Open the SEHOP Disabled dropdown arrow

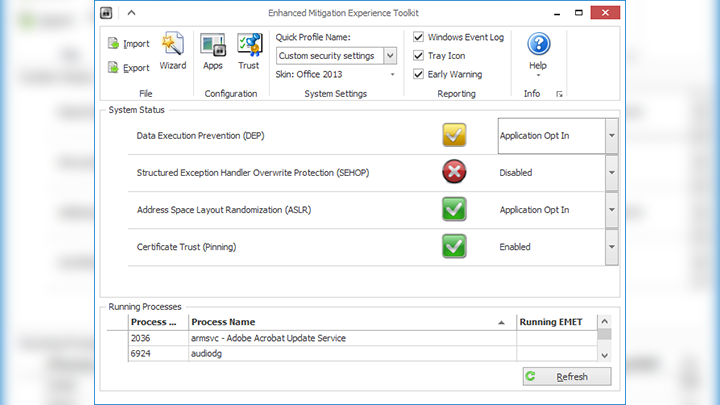[611, 172]
